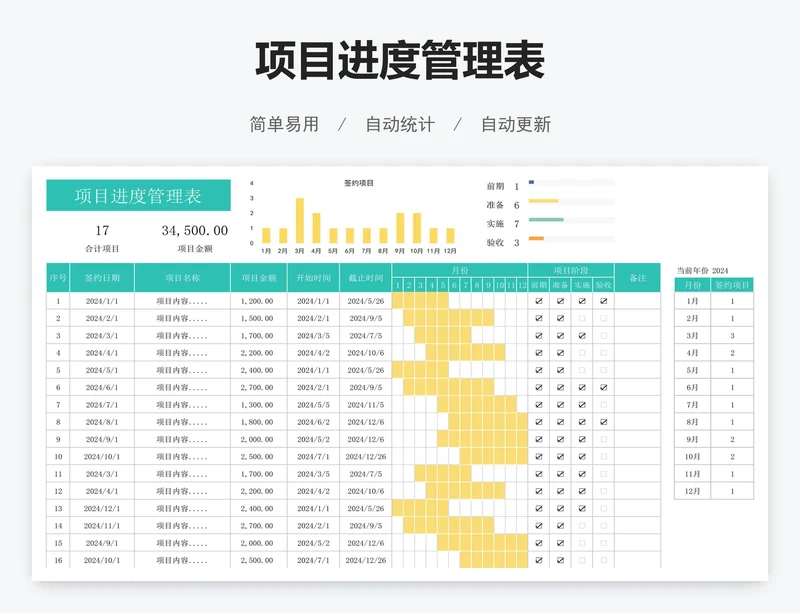Image resolution: width=800 pixels, height=613 pixels.
Task: Toggle the 准备 checkbox in row 4
Action: (x=560, y=353)
